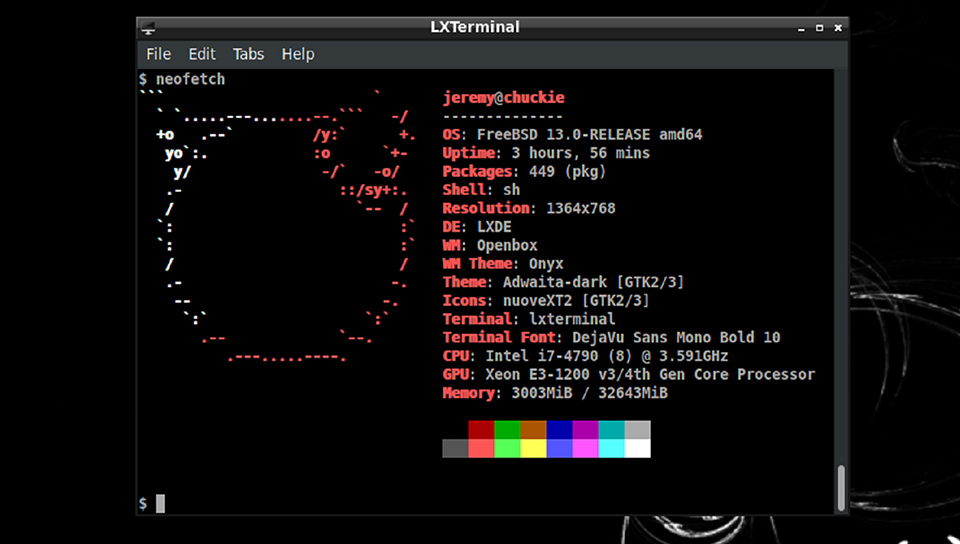Click the purple color block
The image size is (960, 544).
coord(585,430)
